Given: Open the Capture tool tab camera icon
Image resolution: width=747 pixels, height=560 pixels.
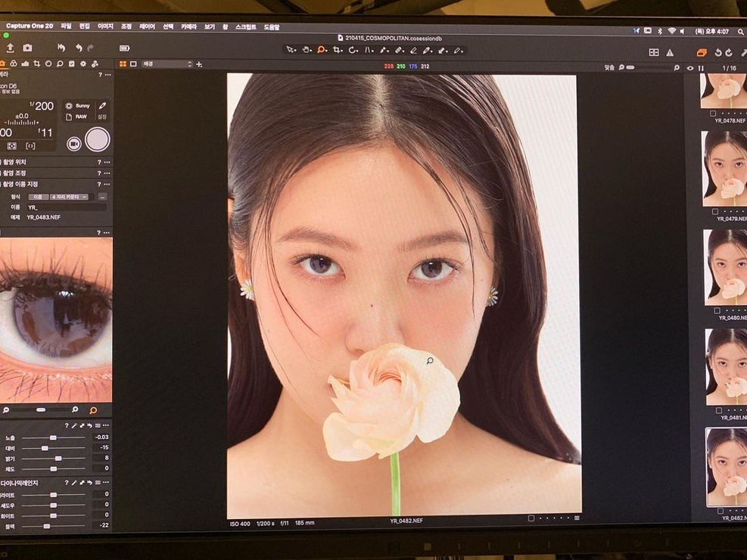Looking at the screenshot, I should [2, 64].
